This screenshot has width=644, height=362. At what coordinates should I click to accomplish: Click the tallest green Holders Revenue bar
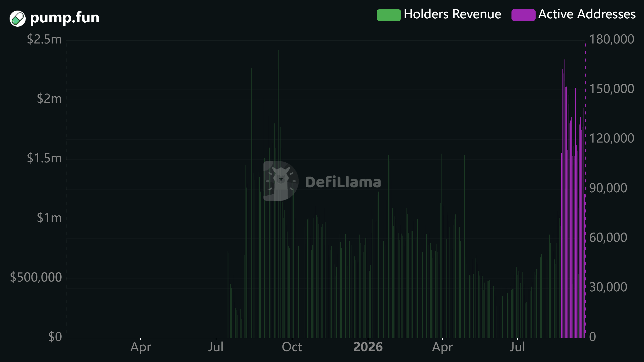pyautogui.click(x=278, y=194)
